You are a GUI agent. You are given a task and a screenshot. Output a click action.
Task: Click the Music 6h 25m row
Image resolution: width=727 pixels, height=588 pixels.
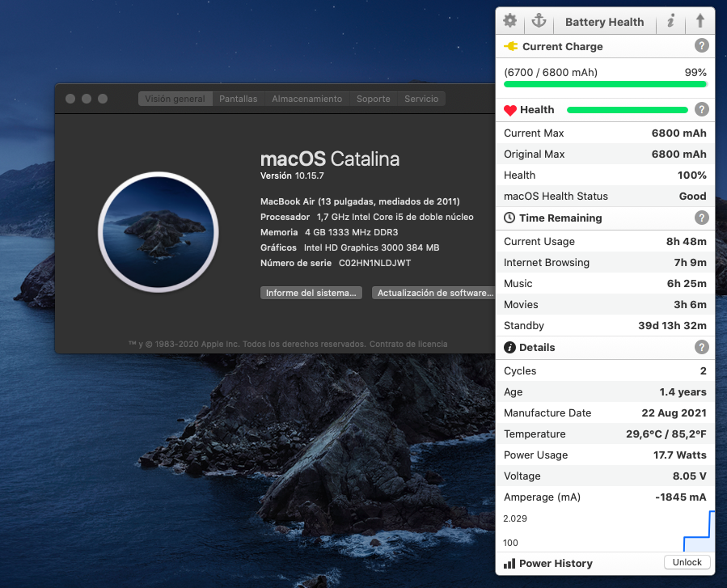tap(605, 283)
